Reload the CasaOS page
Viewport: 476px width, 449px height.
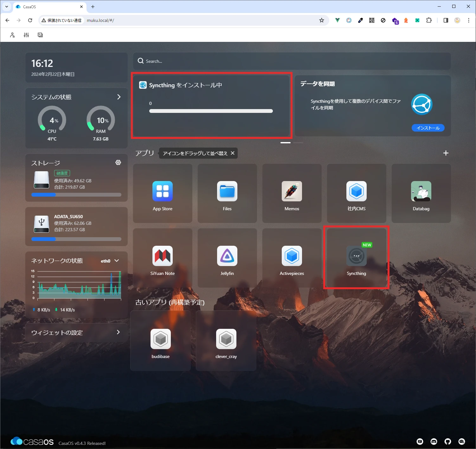point(30,20)
